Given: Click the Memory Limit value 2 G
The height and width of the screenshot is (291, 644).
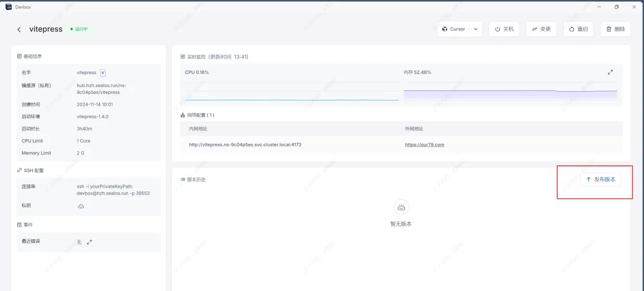Looking at the screenshot, I should point(80,153).
